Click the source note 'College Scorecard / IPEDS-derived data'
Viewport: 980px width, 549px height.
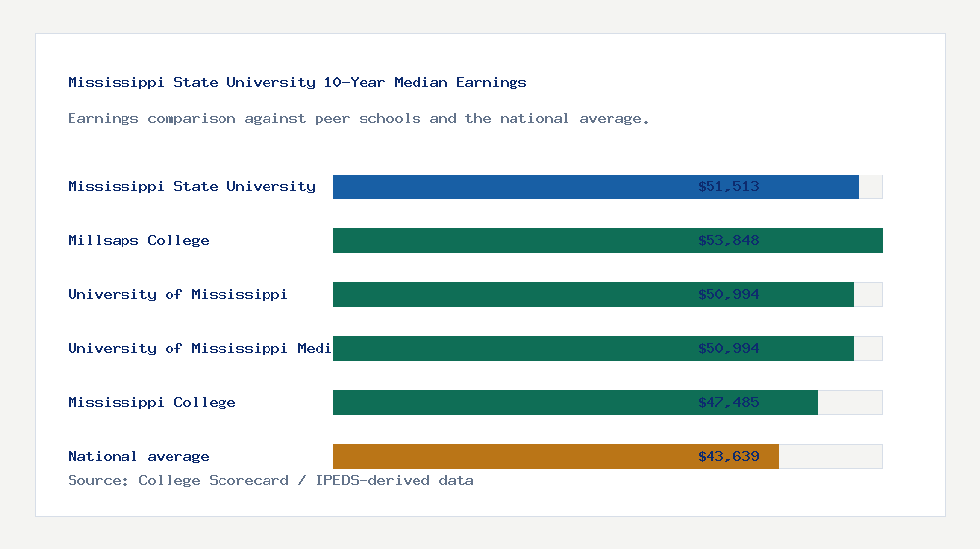coord(306,480)
